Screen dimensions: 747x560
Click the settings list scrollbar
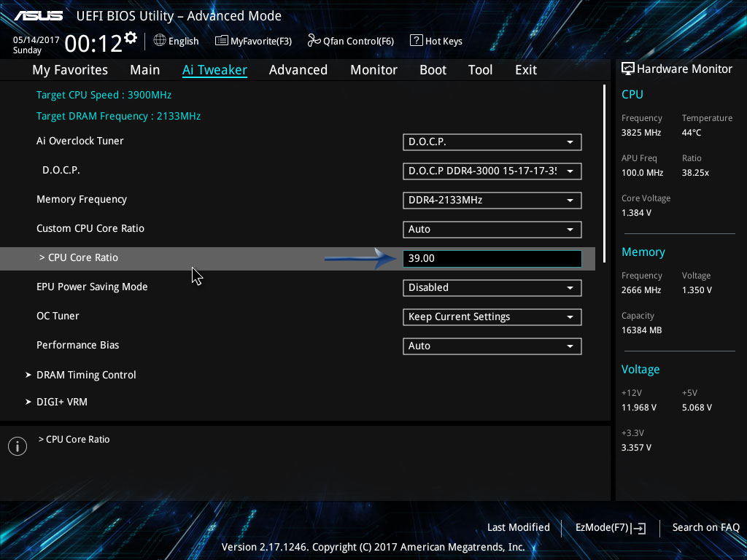click(604, 174)
